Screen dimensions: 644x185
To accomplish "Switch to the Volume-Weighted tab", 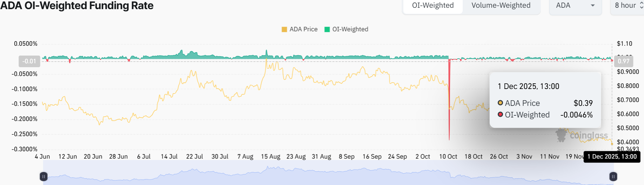I will tap(501, 6).
